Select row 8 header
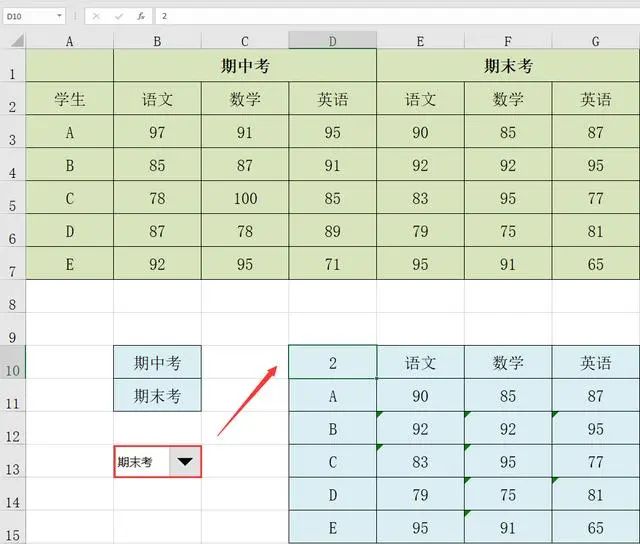The image size is (640, 544). click(x=13, y=296)
